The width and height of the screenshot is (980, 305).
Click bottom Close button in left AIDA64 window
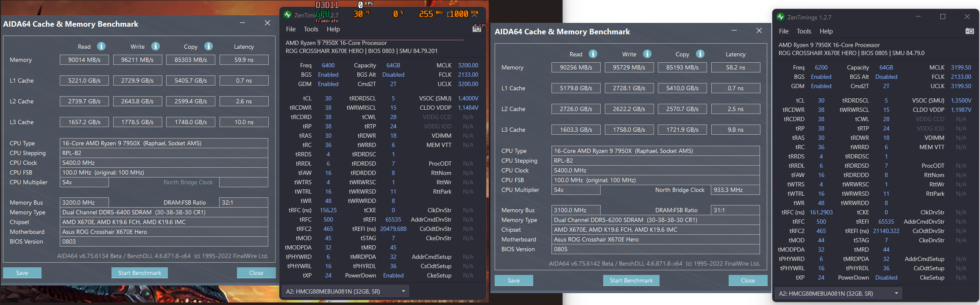256,273
